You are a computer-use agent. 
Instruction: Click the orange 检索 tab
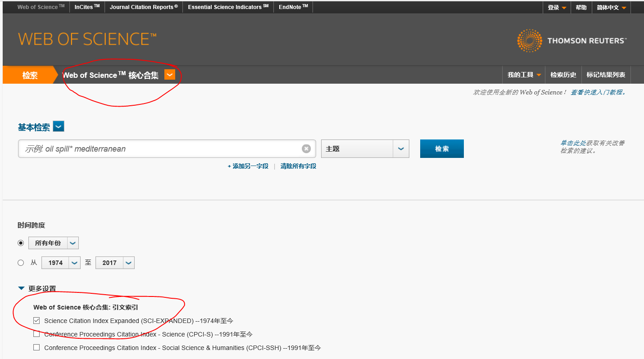(x=30, y=75)
